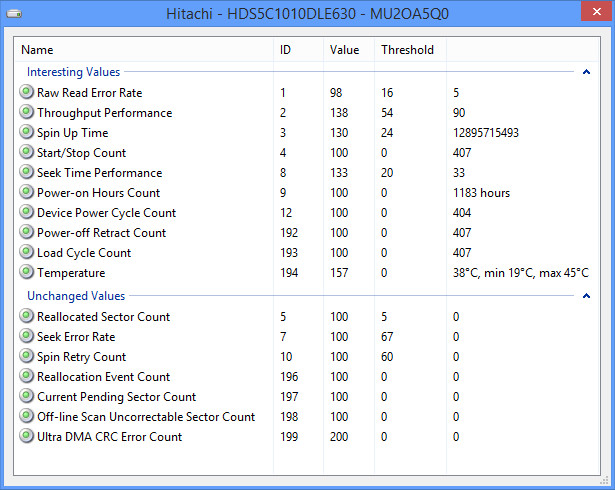615x490 pixels.
Task: Select the Ultra DMA CRC Error Count label
Action: click(109, 437)
